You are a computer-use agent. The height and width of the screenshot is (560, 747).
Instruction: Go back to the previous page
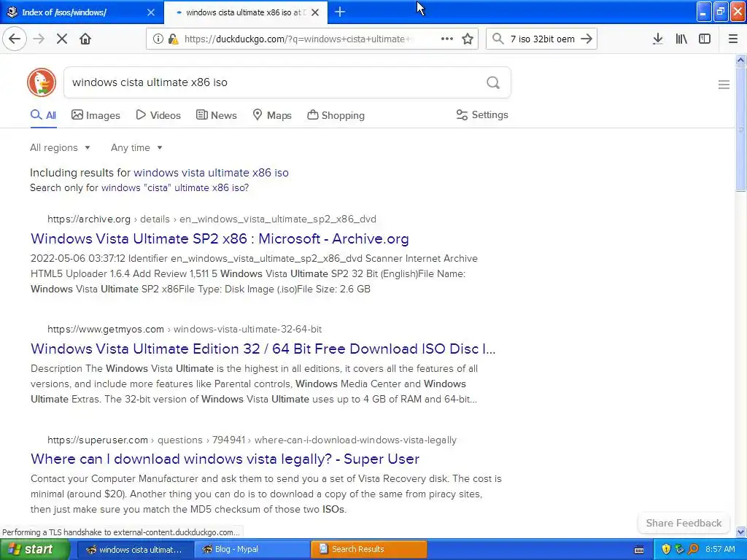click(15, 39)
